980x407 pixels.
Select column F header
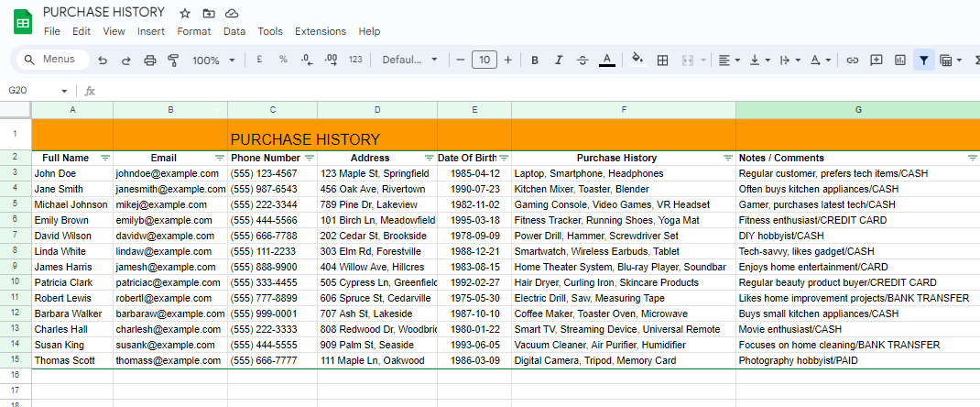pyautogui.click(x=624, y=110)
